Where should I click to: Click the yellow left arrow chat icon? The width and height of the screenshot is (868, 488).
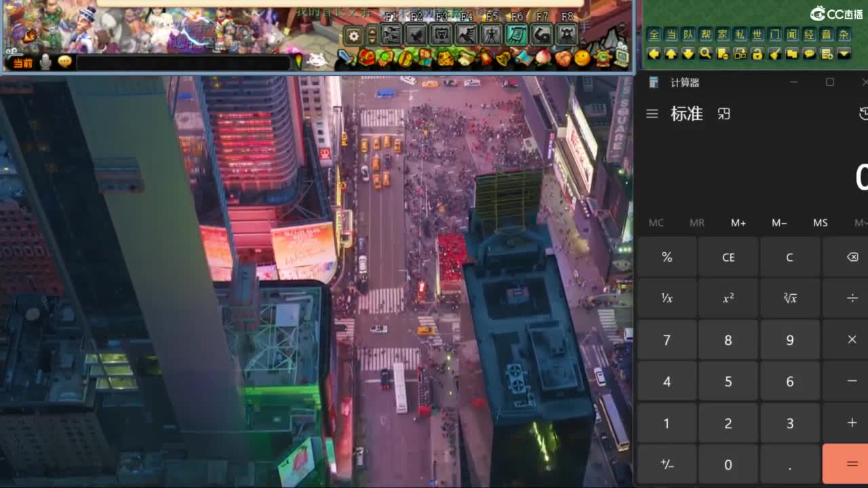click(654, 54)
